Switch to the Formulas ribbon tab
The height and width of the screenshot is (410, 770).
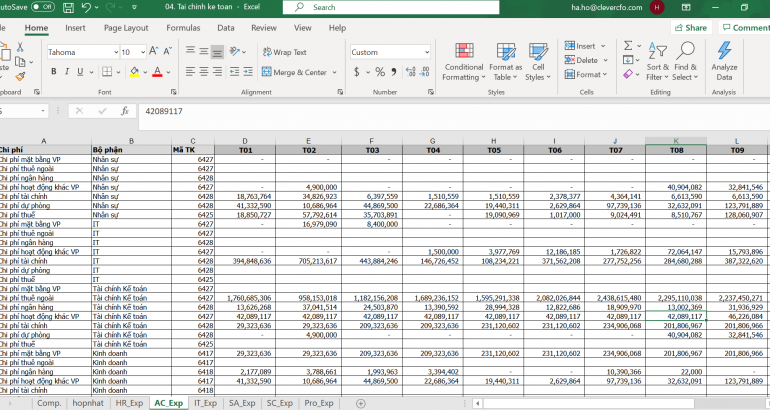183,28
